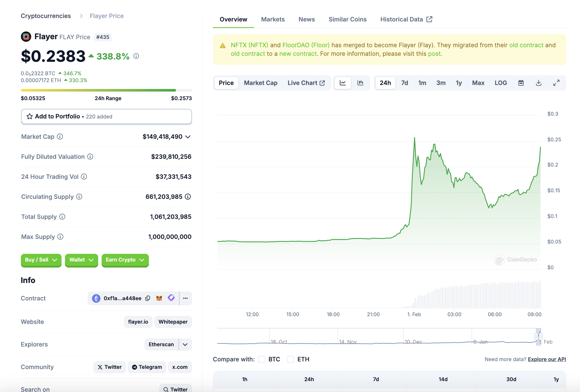Toggle LOG scale on chart

point(501,83)
